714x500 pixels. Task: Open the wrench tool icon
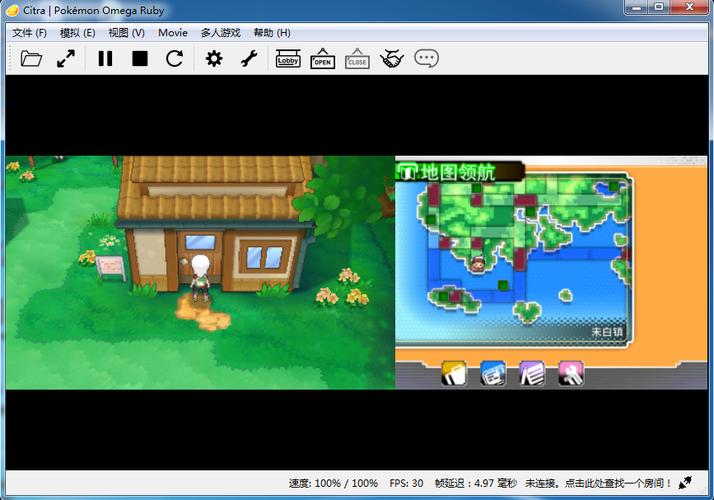point(249,59)
